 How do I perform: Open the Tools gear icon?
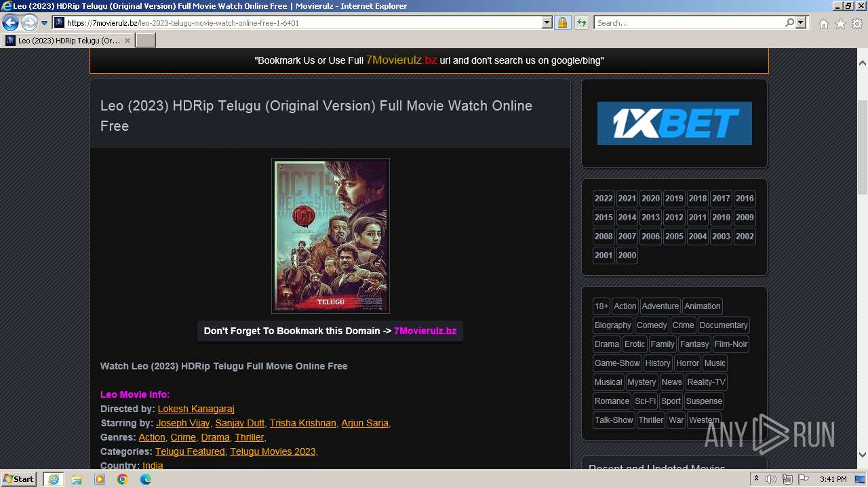(857, 24)
